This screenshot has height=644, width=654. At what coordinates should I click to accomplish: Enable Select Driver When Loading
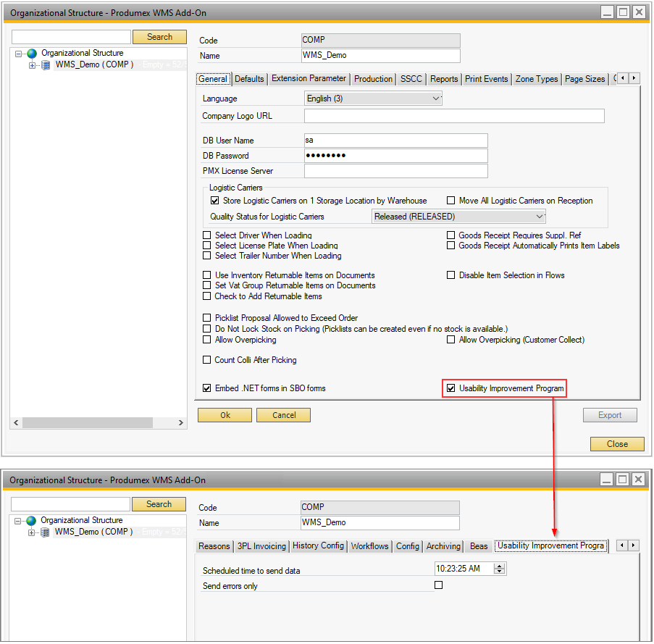207,235
